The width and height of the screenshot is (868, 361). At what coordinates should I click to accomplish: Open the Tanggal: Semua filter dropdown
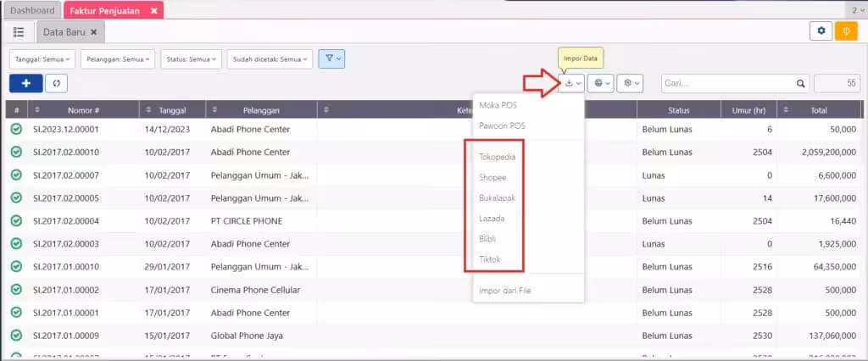point(42,58)
